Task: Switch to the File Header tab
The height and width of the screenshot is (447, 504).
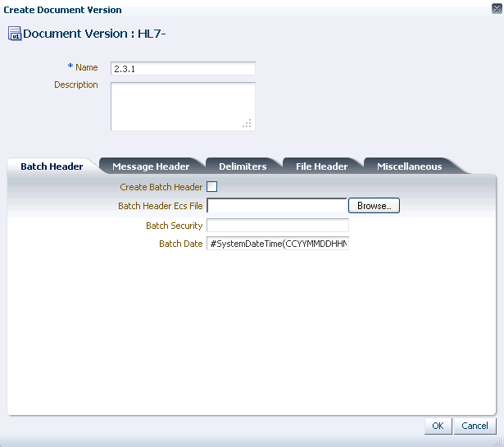Action: (x=321, y=166)
